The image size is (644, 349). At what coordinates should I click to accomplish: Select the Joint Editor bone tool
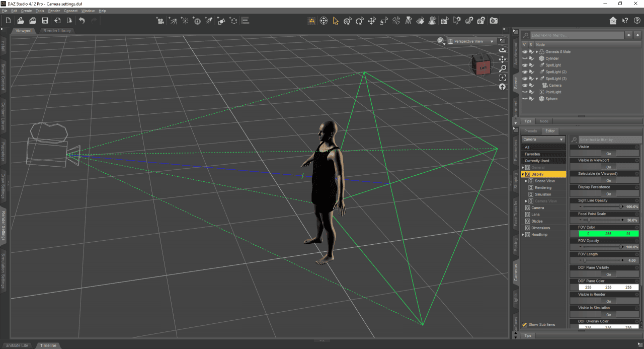coord(396,21)
